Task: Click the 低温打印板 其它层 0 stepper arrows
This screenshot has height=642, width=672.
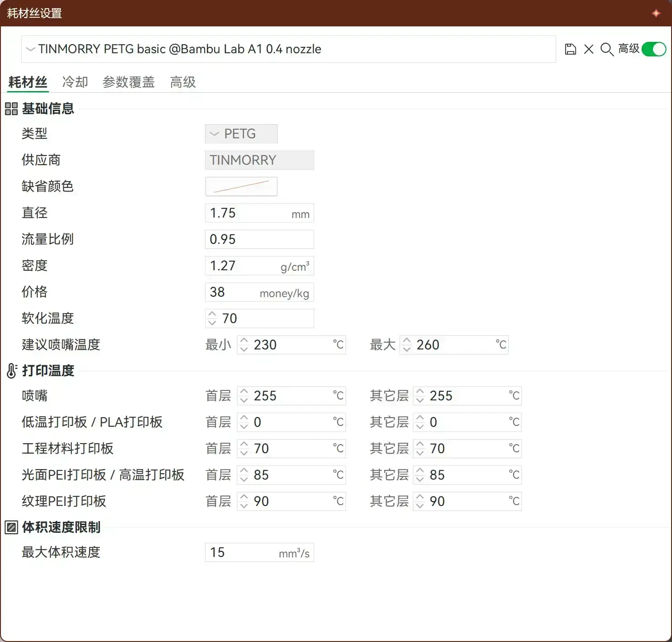Action: (x=420, y=422)
